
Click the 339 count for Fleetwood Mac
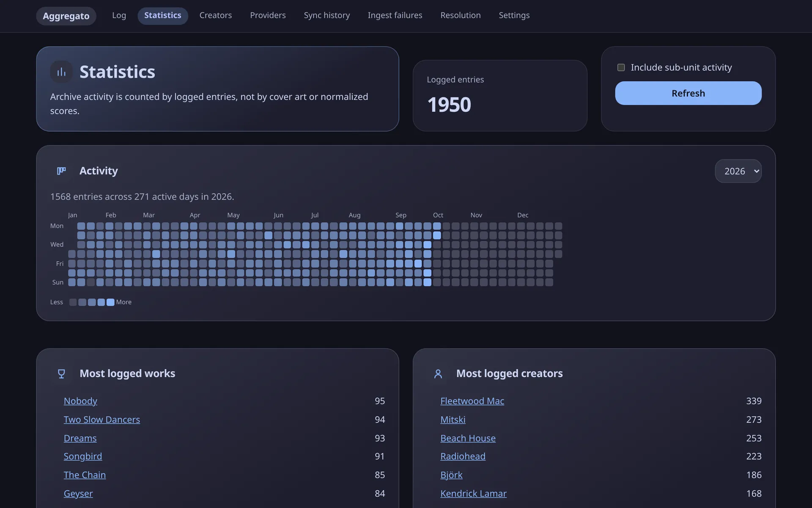click(x=754, y=401)
